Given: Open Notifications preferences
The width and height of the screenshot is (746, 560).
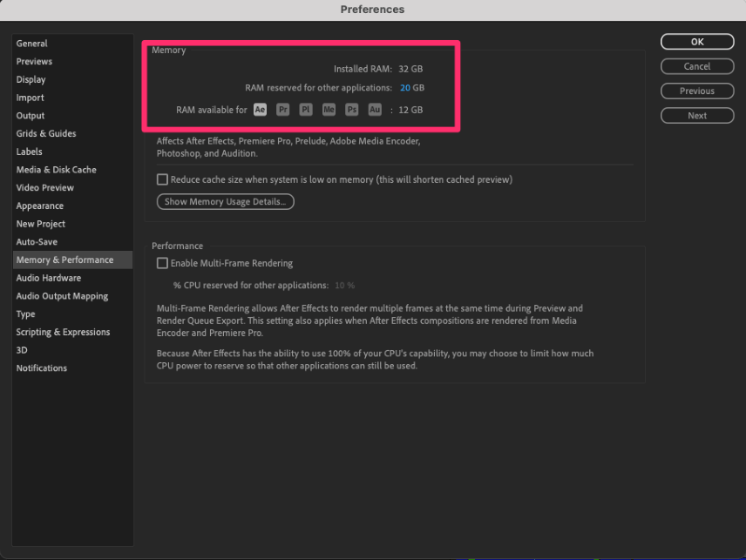Looking at the screenshot, I should click(x=72, y=368).
